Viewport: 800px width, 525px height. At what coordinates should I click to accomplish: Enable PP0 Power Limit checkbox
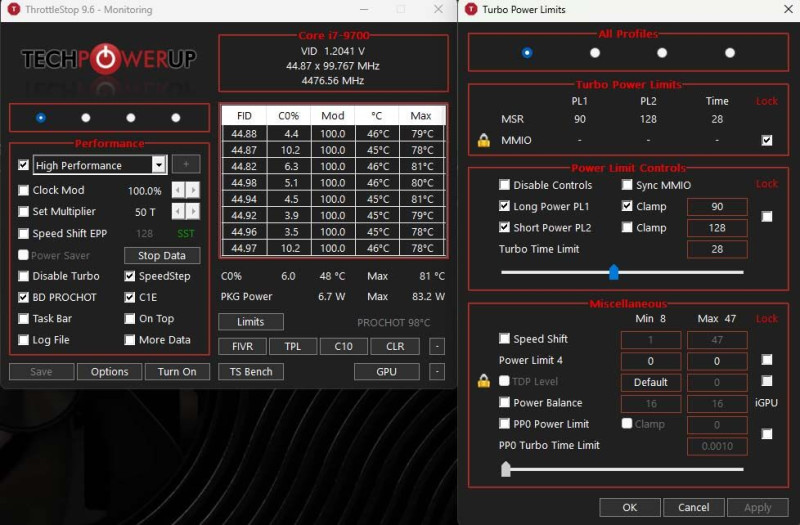504,423
